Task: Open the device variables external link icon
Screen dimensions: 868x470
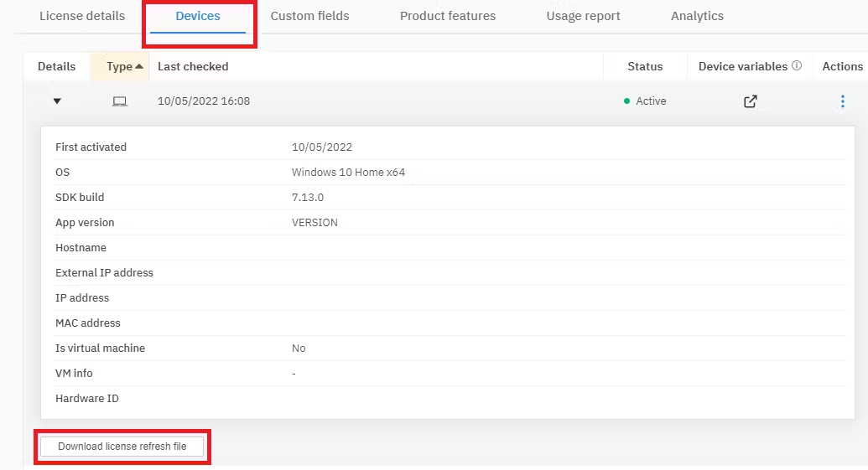Action: pos(750,101)
